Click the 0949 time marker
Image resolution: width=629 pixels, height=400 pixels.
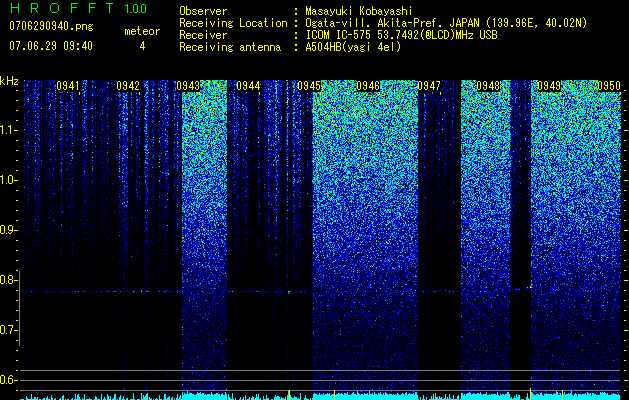(549, 86)
